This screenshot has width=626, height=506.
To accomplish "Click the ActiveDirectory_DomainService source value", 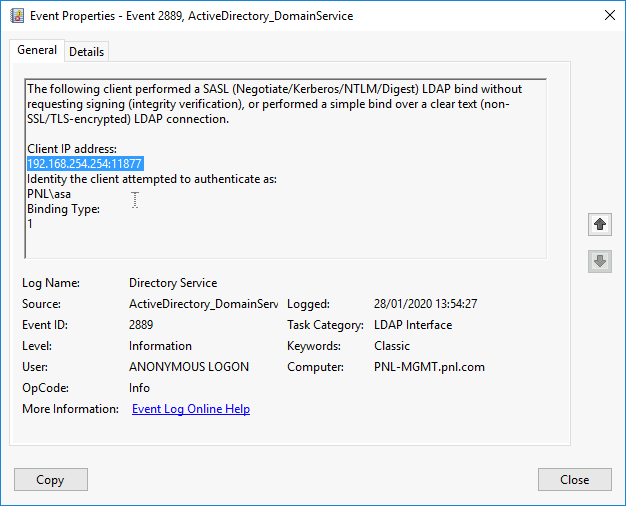I will pyautogui.click(x=203, y=304).
